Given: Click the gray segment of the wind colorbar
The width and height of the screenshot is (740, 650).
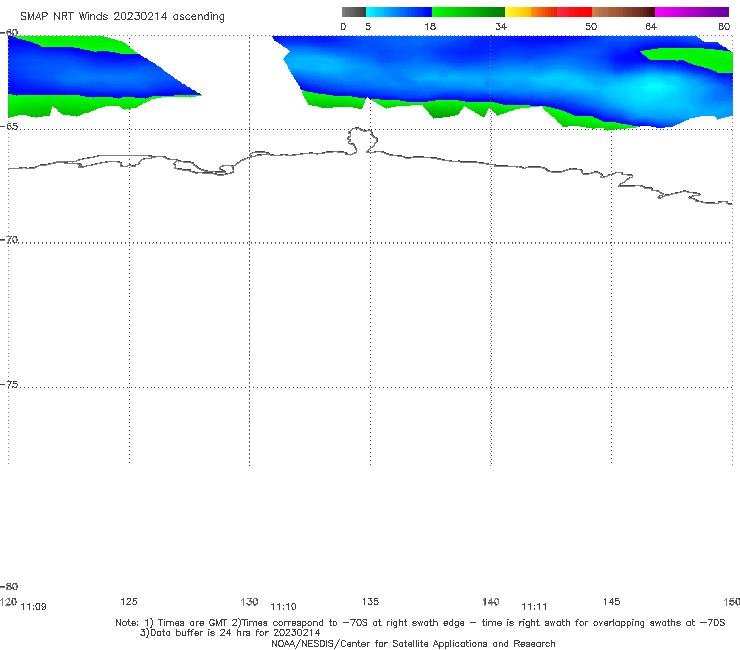Looking at the screenshot, I should pos(353,12).
